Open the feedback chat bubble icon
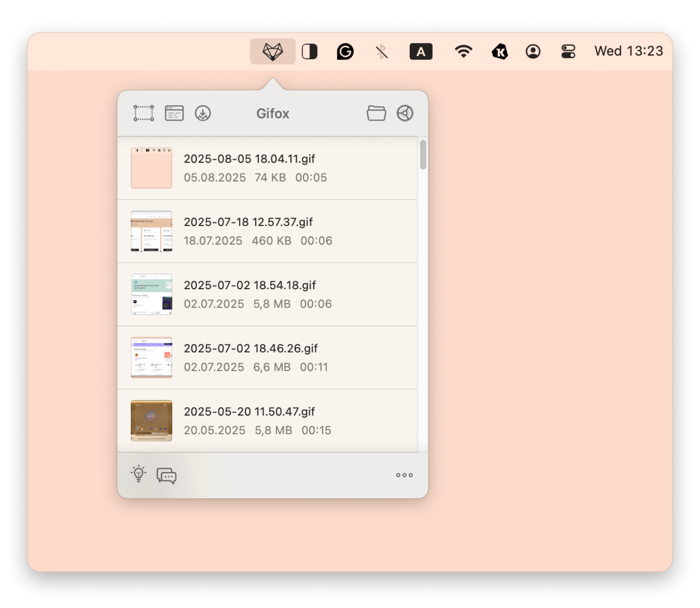The image size is (700, 608). pyautogui.click(x=166, y=475)
